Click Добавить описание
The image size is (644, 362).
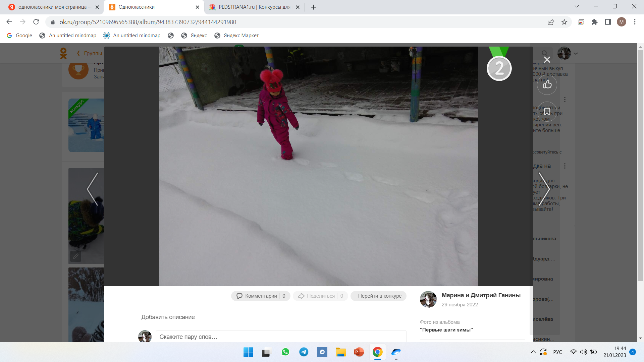tap(168, 317)
